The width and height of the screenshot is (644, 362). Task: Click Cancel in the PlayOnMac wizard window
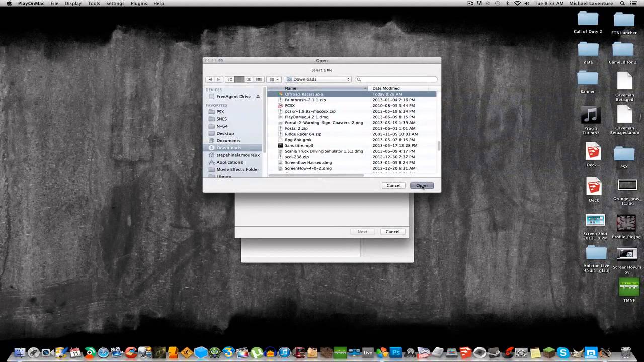(392, 232)
